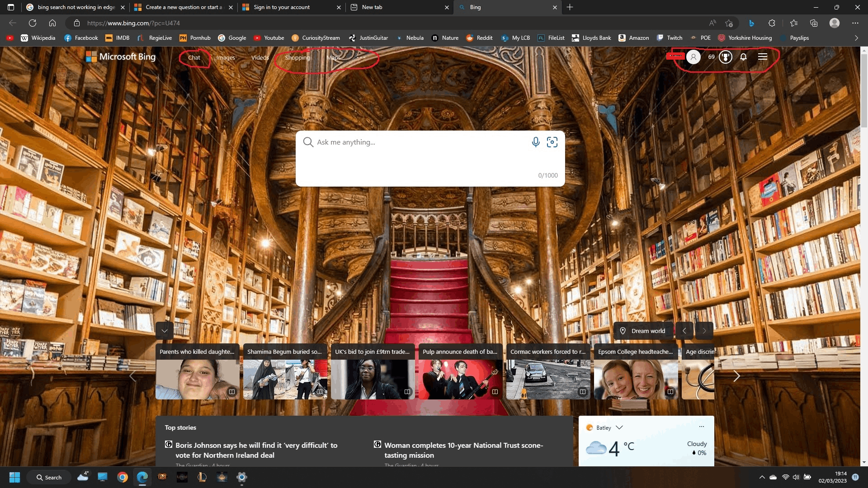Open Bing hamburger settings menu
868x488 pixels.
click(763, 57)
